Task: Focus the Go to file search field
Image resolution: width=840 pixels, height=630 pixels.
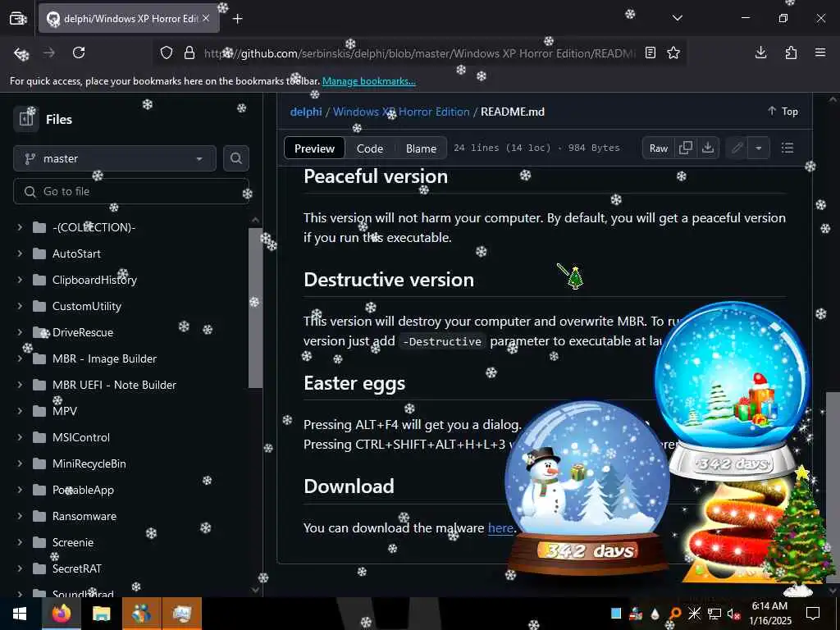Action: 131,191
